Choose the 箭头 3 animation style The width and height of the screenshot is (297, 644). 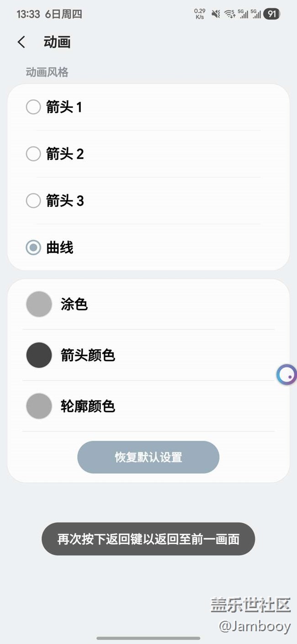33,201
